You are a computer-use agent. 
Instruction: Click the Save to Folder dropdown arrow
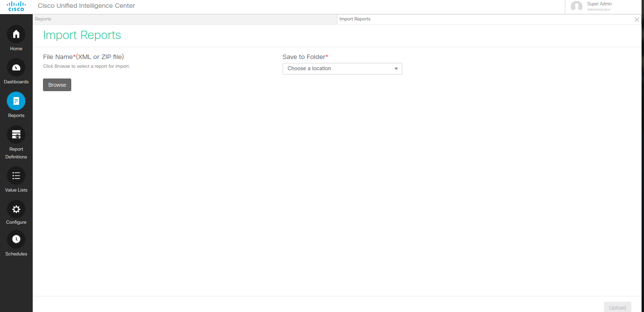pyautogui.click(x=396, y=69)
